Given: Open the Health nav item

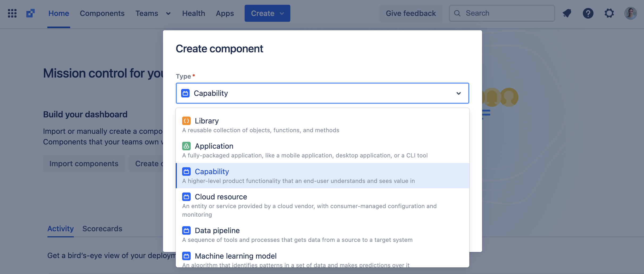Looking at the screenshot, I should coord(194,13).
